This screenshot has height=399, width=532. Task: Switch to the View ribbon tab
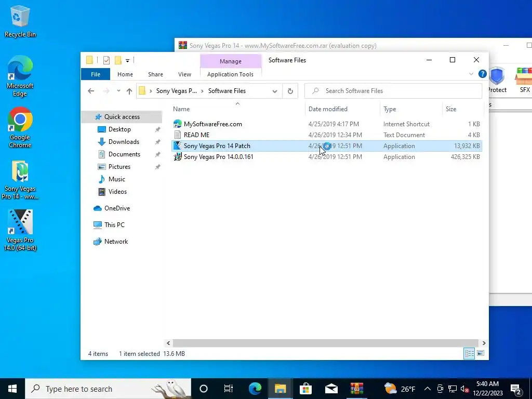point(184,74)
